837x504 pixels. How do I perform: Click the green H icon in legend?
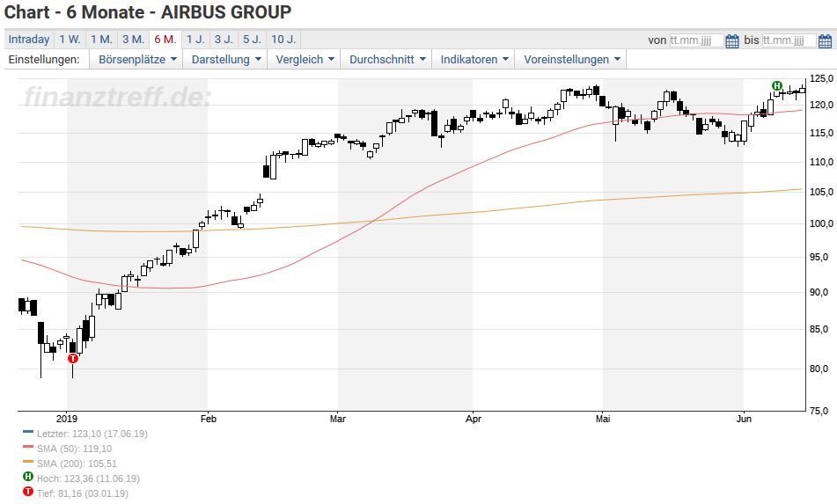point(28,477)
